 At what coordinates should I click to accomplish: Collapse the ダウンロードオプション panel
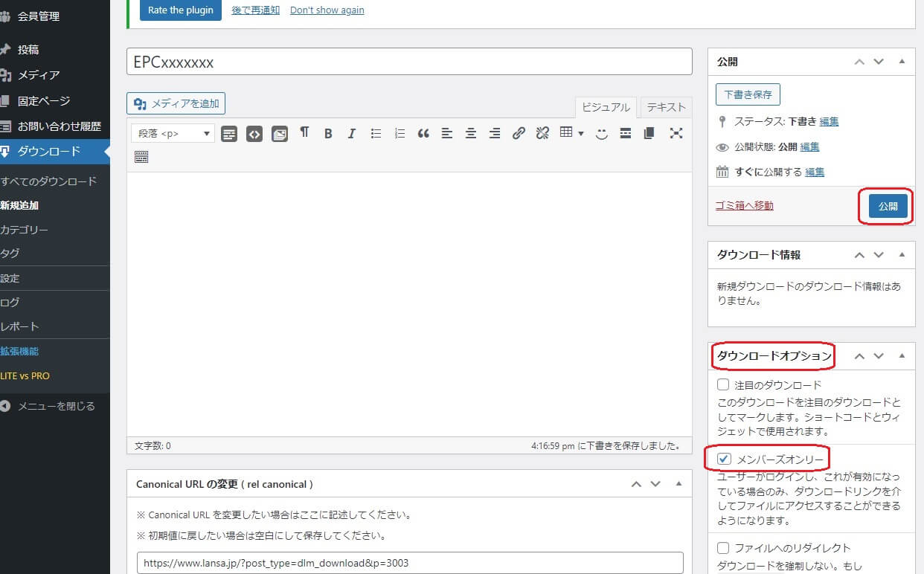coord(902,355)
